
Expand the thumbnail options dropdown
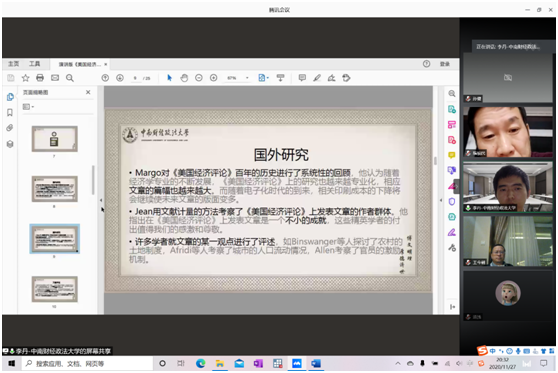pyautogui.click(x=28, y=106)
